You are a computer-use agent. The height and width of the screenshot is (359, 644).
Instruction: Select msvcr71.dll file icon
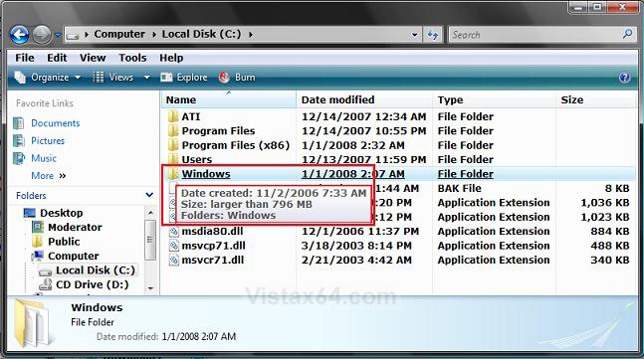pyautogui.click(x=174, y=261)
